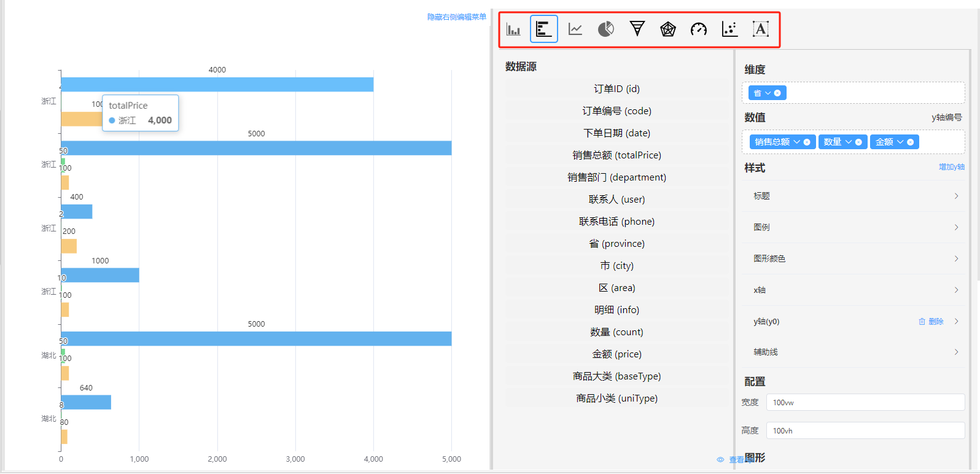Click the 宽度 input field

click(865, 403)
